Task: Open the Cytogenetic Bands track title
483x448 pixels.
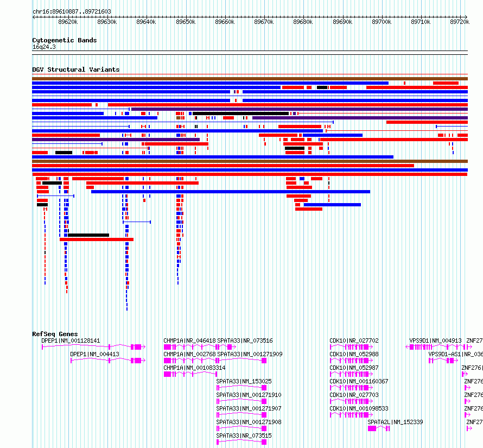Action: click(x=65, y=40)
